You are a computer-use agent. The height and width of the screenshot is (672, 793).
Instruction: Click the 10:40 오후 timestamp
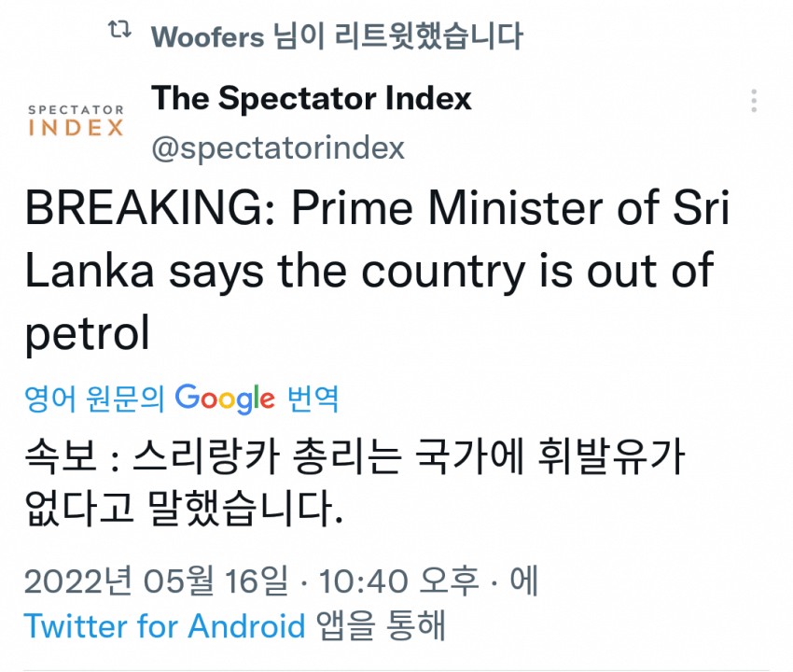(x=398, y=581)
